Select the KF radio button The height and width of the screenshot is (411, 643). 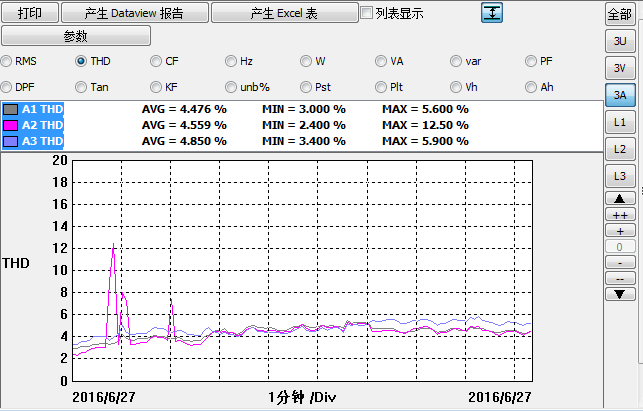tap(156, 87)
